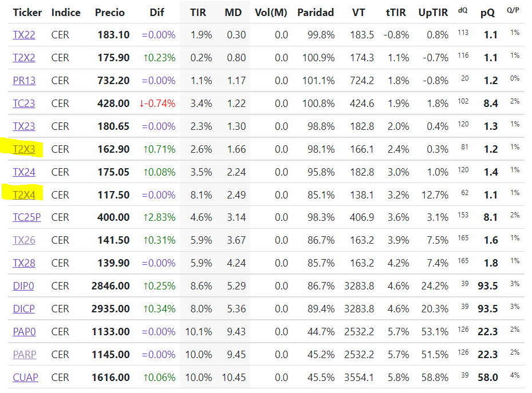Open the DICP ticker link

pyautogui.click(x=23, y=309)
